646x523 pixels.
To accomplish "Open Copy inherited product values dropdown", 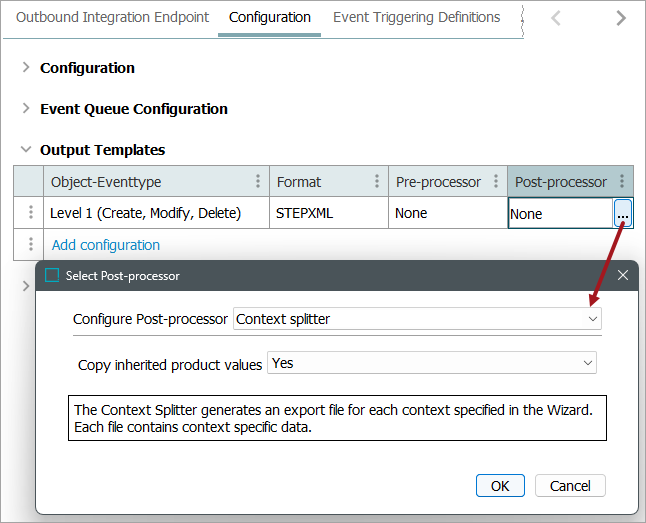I will (x=587, y=363).
